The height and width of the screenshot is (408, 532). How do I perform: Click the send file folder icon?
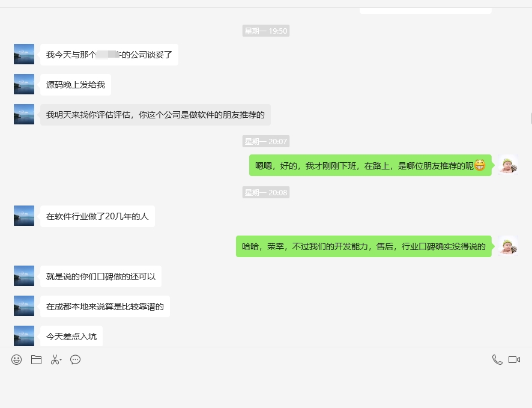(36, 360)
